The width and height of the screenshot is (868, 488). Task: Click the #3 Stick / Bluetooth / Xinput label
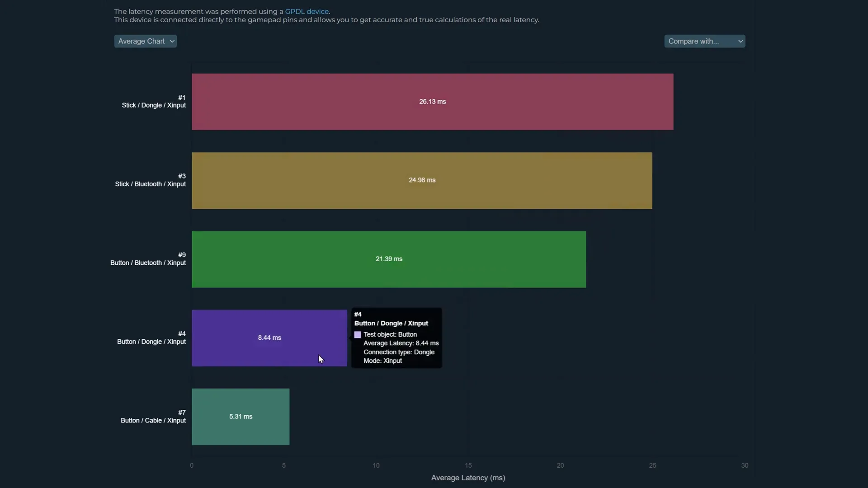pyautogui.click(x=150, y=180)
